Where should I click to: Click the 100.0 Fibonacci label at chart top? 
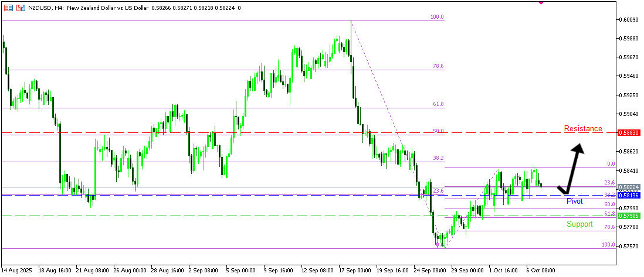(x=436, y=17)
